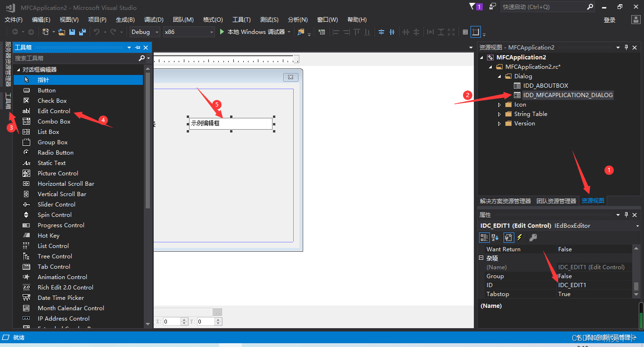Click the 搜索工具箱 search field
This screenshot has height=347, width=644.
pyautogui.click(x=75, y=58)
